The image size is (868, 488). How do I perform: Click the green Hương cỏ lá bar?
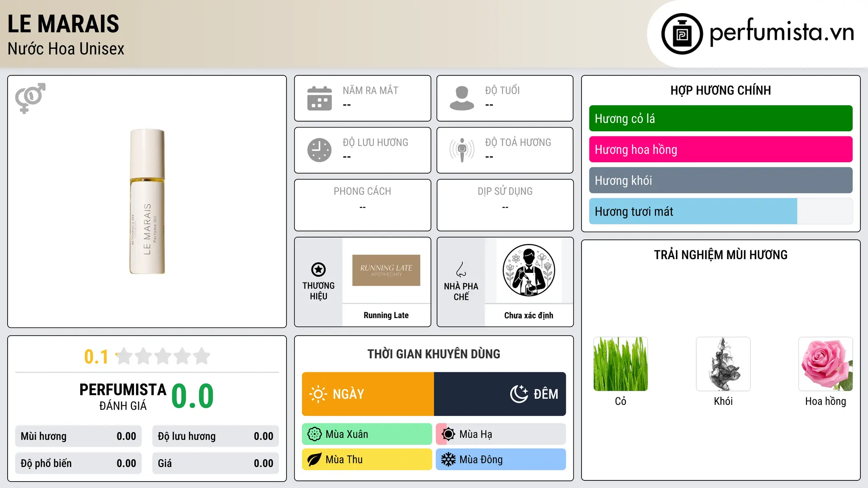pos(721,119)
